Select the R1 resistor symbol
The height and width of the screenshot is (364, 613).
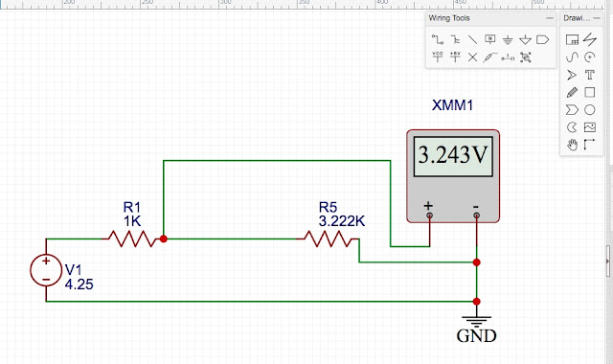[x=132, y=239]
